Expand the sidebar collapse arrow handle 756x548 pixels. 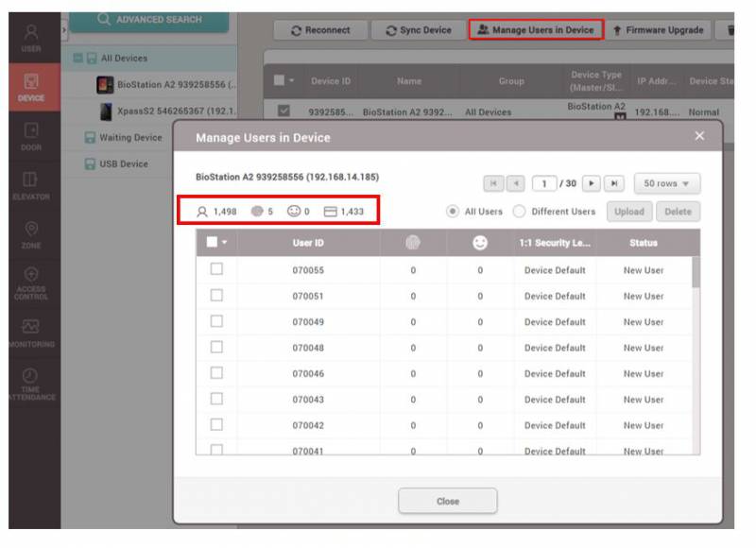[64, 30]
